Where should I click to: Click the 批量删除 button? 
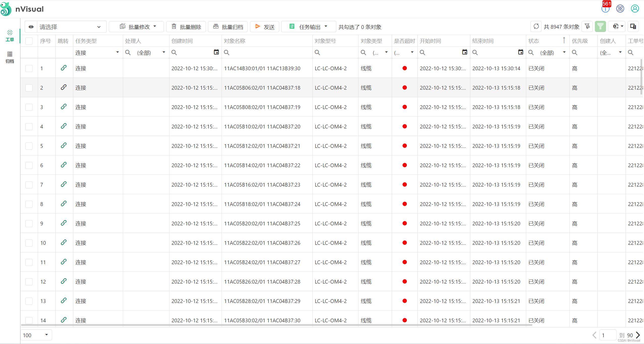point(186,27)
